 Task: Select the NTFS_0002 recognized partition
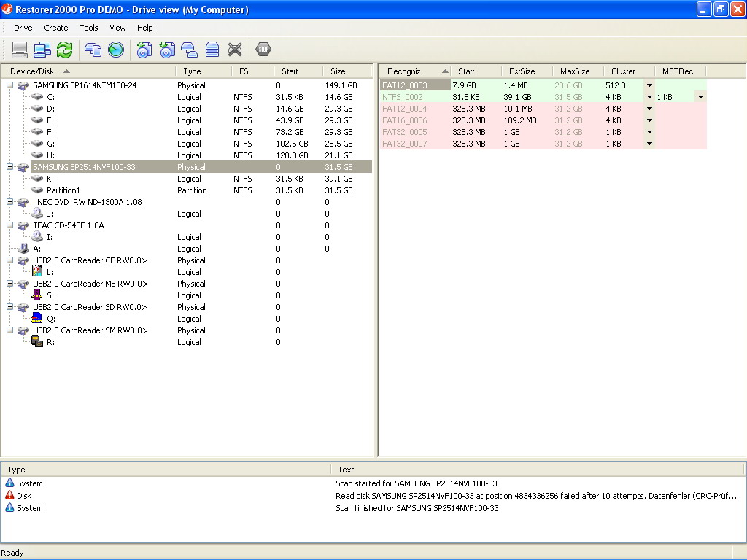pyautogui.click(x=415, y=97)
